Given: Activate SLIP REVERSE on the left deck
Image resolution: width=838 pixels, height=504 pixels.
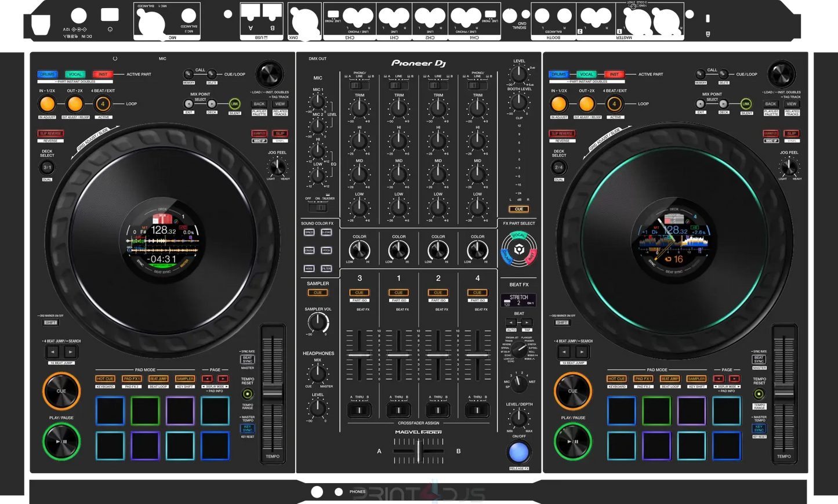Looking at the screenshot, I should pos(50,133).
